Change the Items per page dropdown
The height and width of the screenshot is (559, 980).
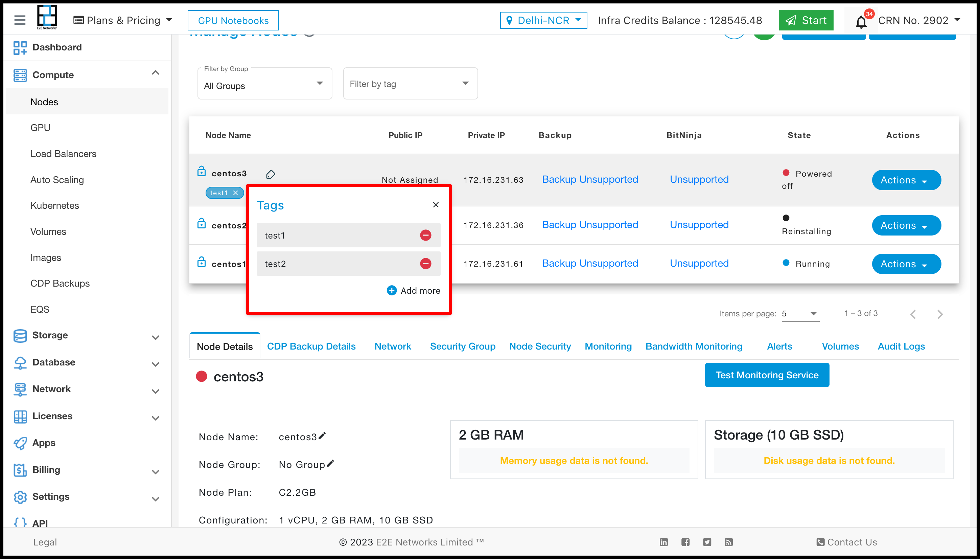[x=800, y=314]
